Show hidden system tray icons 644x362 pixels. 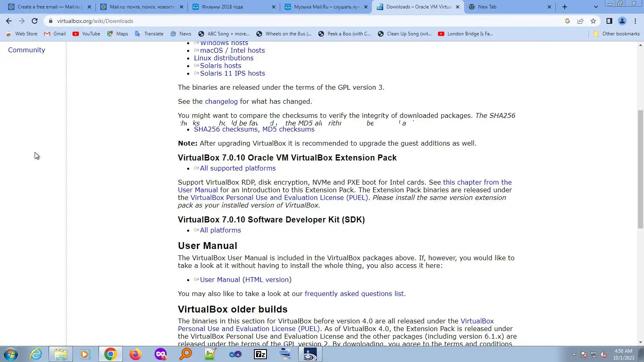574,355
